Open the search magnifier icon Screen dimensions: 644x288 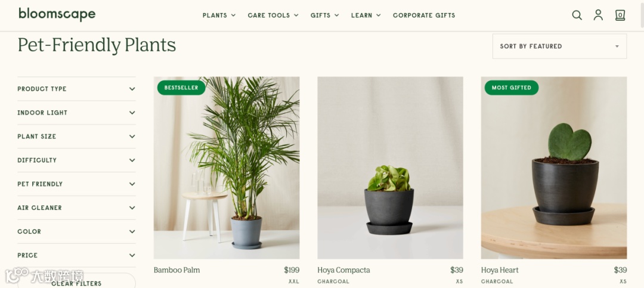(577, 15)
